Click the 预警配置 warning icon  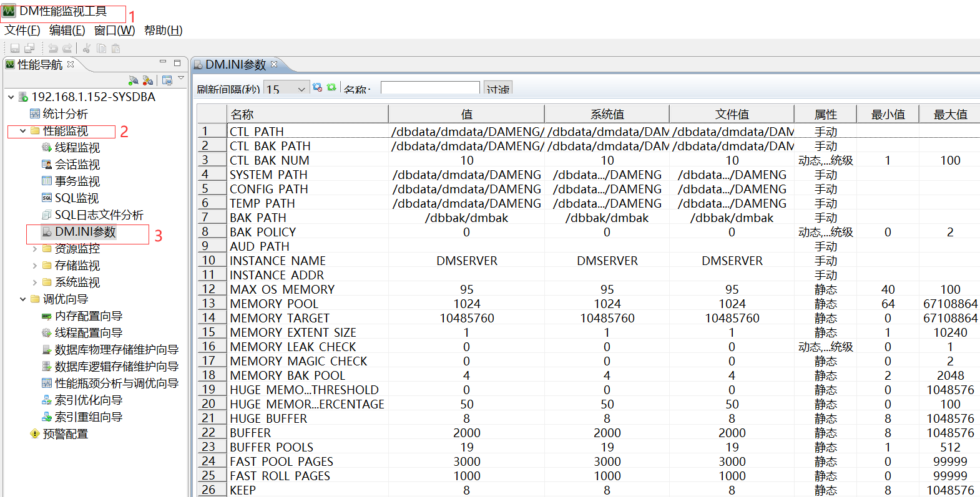(x=35, y=434)
